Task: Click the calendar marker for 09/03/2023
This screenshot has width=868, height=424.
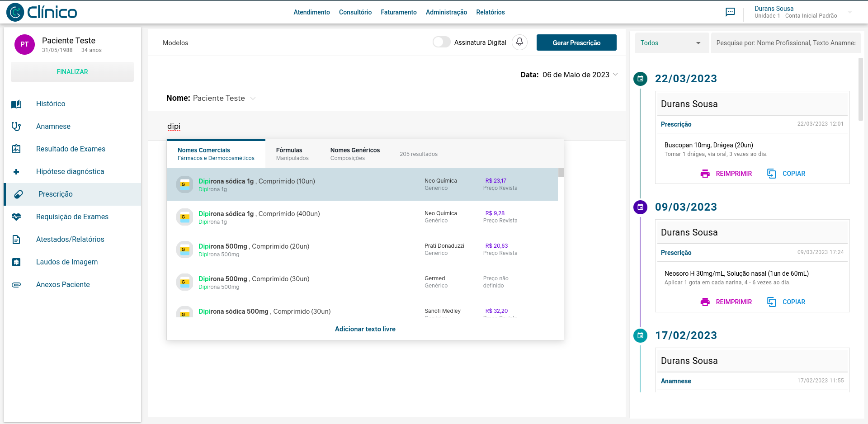Action: (640, 207)
